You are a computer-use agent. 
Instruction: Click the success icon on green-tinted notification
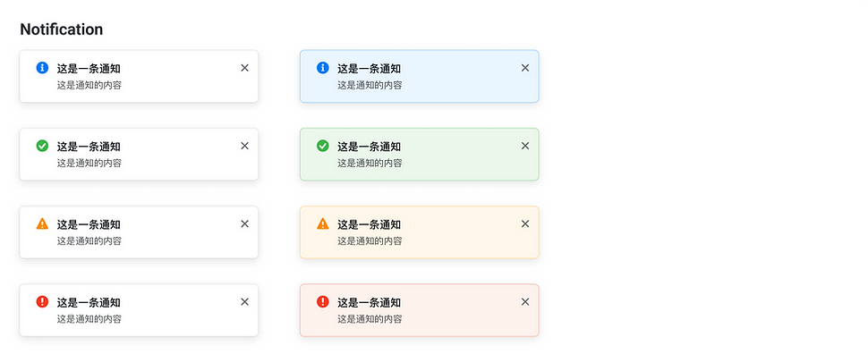click(x=323, y=146)
